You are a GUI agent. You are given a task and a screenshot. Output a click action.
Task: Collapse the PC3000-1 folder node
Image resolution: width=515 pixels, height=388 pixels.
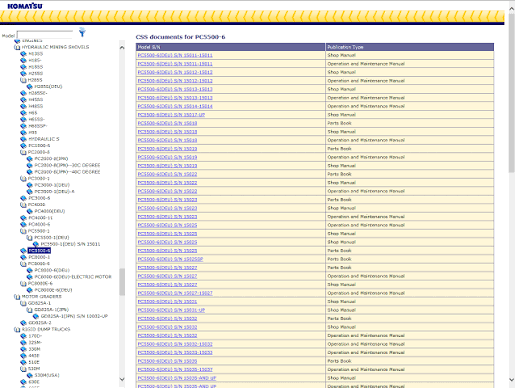tap(23, 178)
